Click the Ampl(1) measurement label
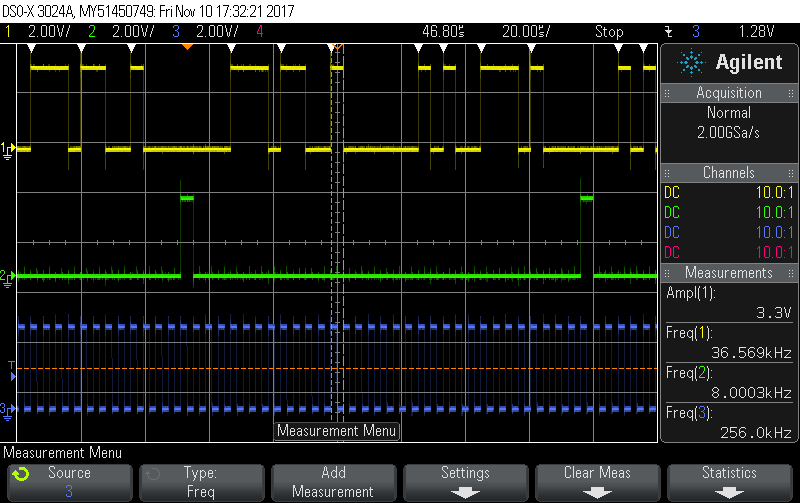 tap(691, 293)
